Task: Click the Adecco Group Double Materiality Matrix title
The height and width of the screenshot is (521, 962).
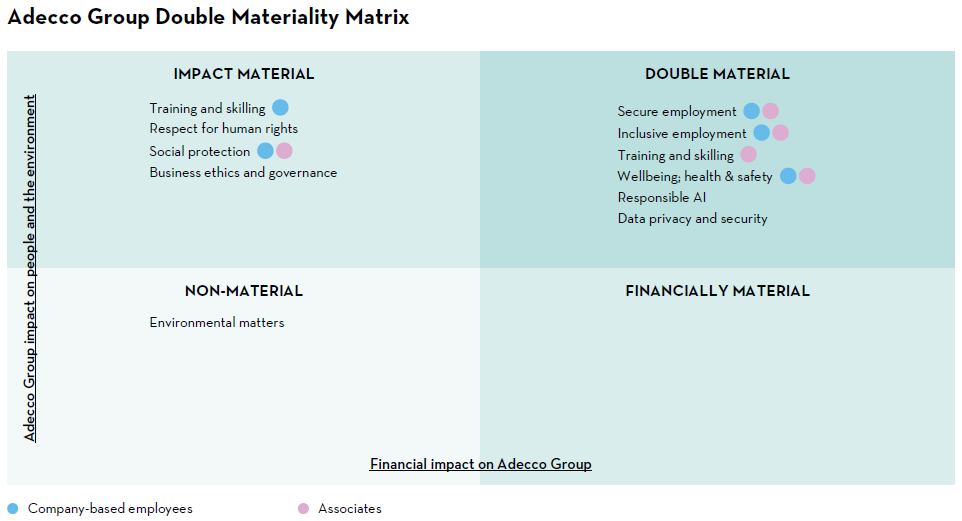Action: [x=209, y=18]
